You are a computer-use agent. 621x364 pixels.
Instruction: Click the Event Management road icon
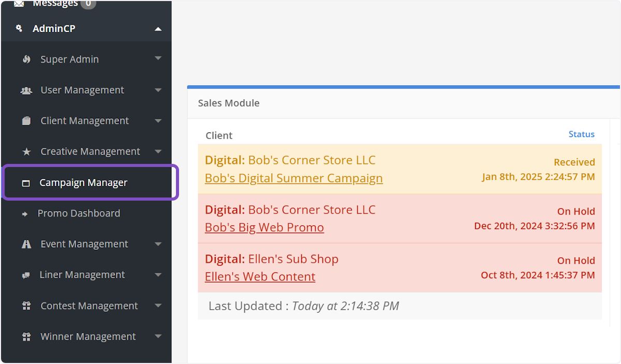(x=26, y=244)
